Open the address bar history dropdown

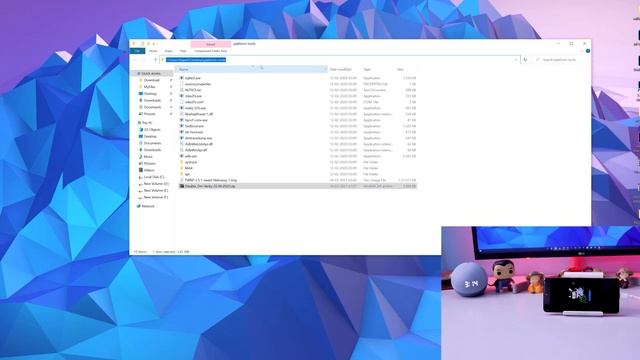click(516, 60)
